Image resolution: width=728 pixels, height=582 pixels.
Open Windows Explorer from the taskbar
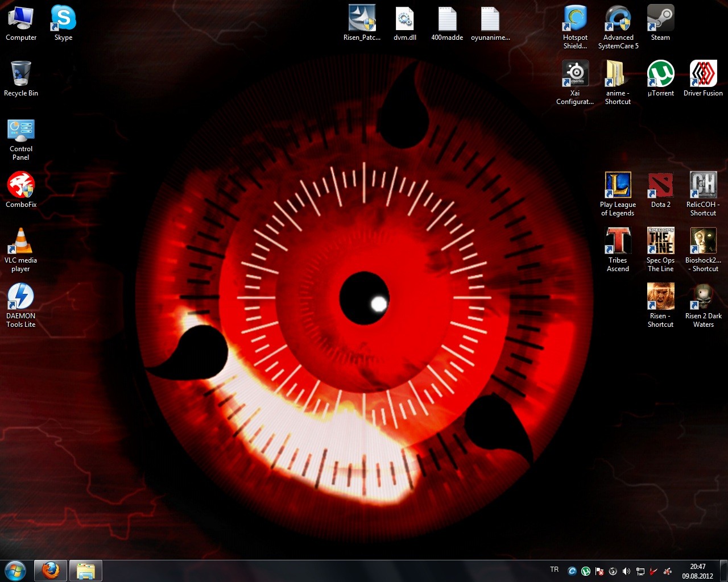tap(86, 571)
